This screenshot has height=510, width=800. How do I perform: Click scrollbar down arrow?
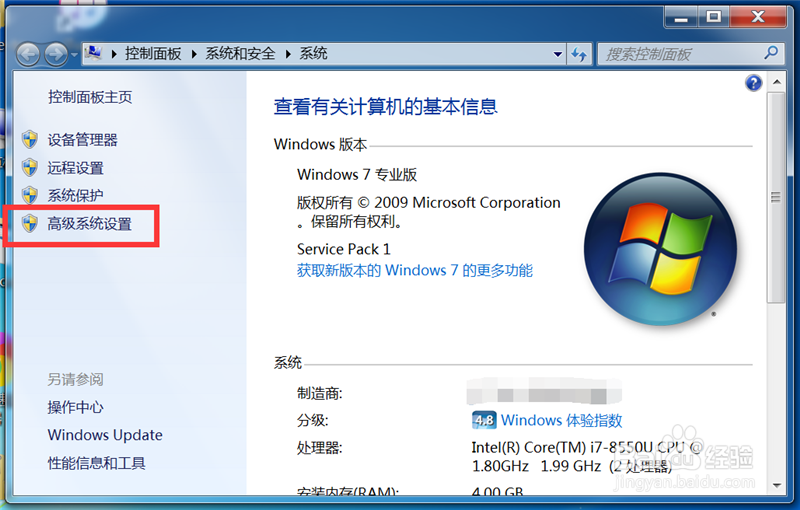pyautogui.click(x=777, y=485)
